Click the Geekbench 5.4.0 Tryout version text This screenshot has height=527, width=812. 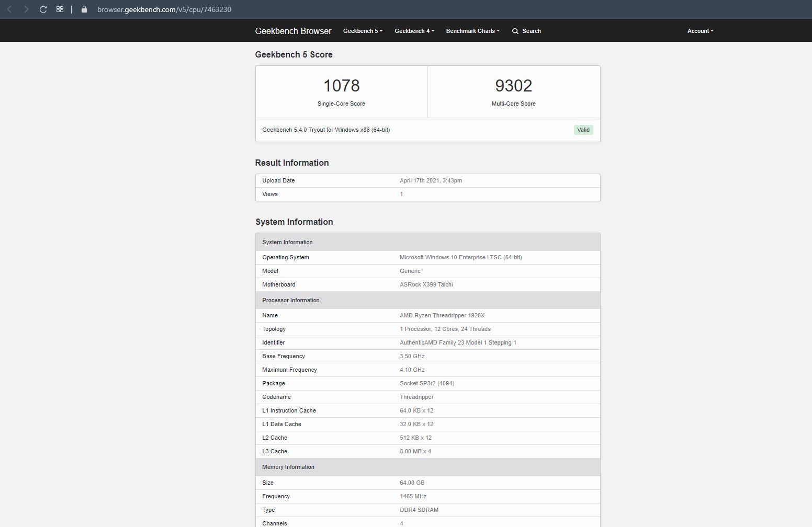(326, 130)
